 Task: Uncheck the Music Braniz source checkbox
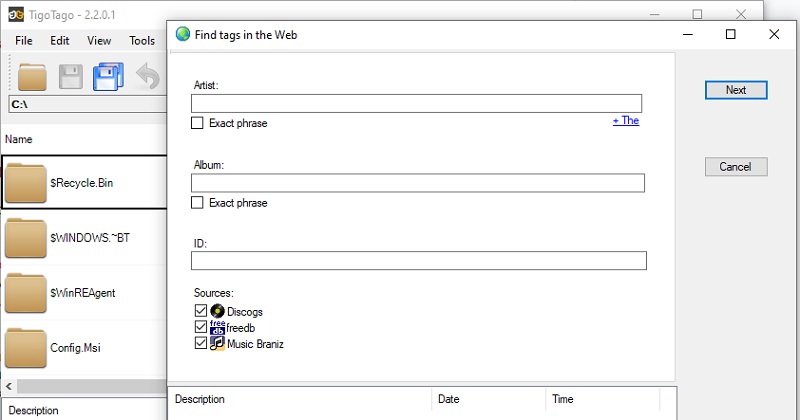pyautogui.click(x=200, y=344)
